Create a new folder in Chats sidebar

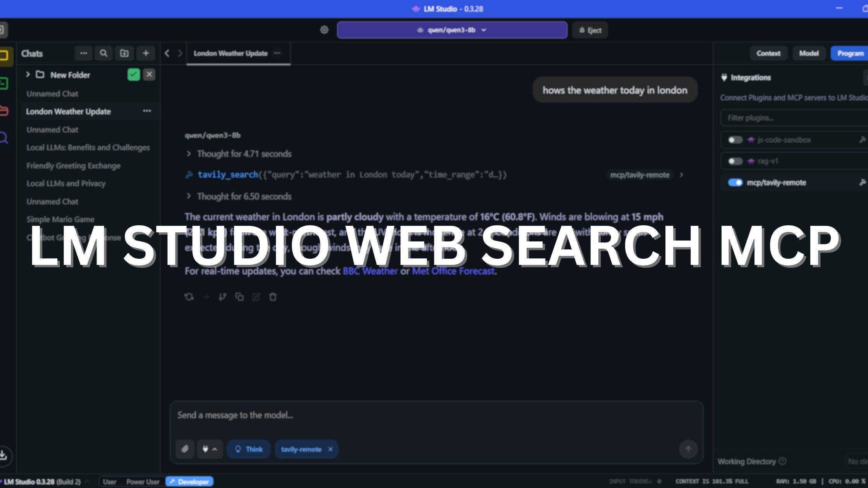(124, 53)
